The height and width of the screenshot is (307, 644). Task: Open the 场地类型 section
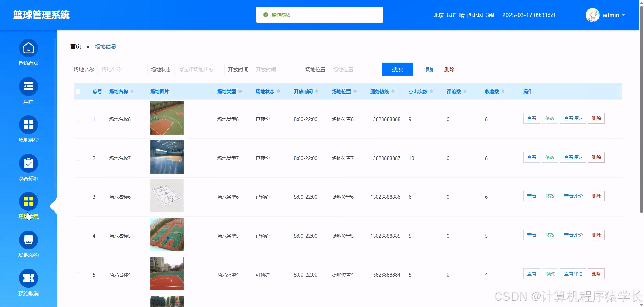coord(29,129)
